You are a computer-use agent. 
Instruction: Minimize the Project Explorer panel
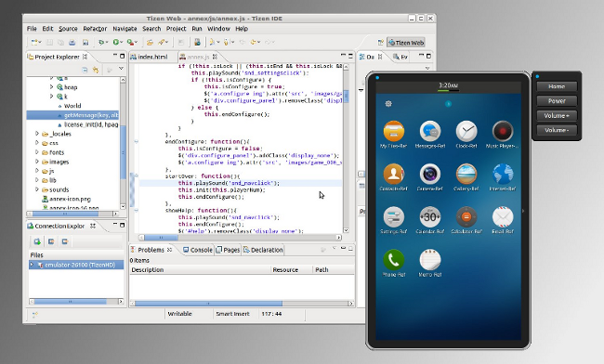coord(115,56)
